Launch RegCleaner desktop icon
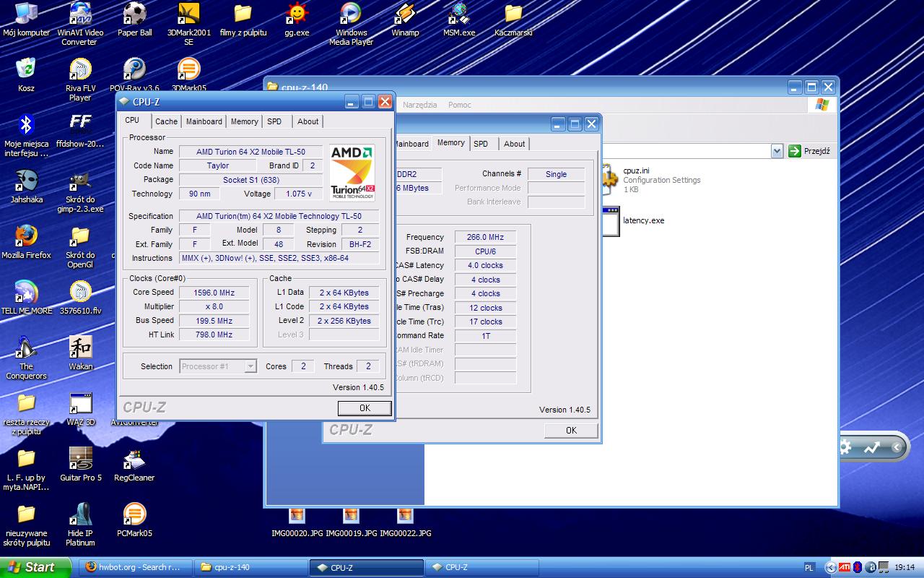The image size is (924, 578). [134, 464]
